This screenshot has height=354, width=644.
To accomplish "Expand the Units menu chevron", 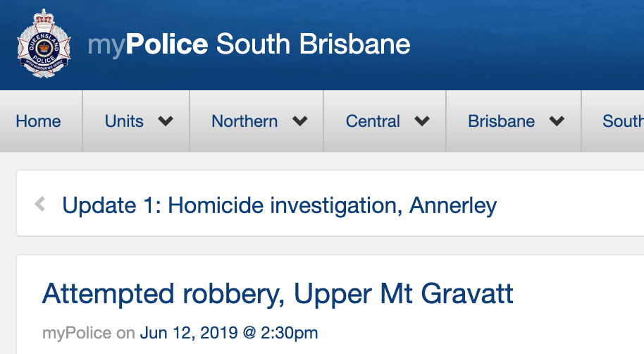I will pos(166,121).
